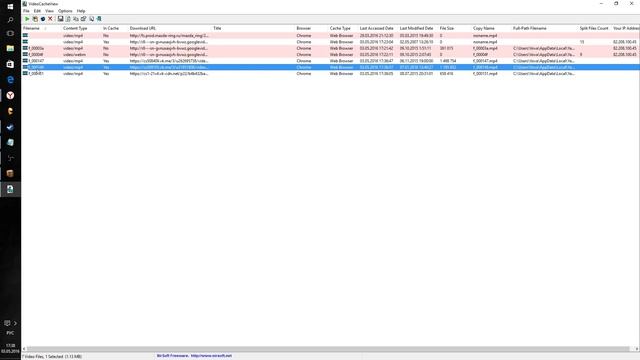Click the highlighted selected row's filename
The width and height of the screenshot is (640, 360).
coord(36,67)
